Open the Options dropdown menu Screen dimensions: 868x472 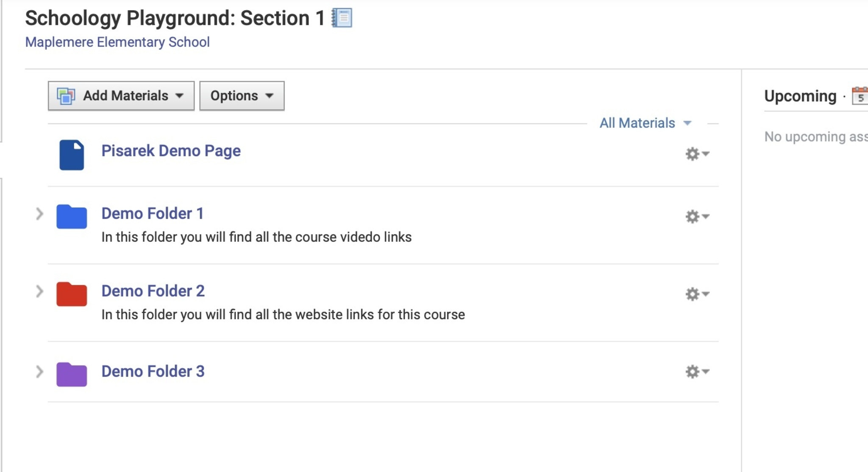coord(242,96)
